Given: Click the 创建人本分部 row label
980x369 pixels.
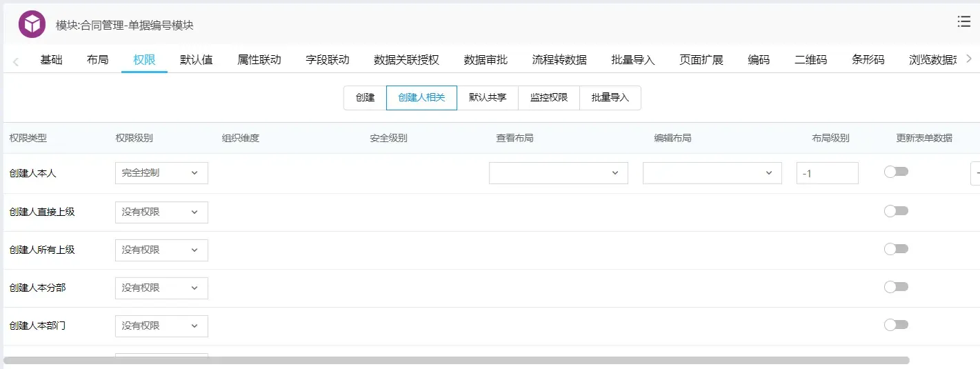Looking at the screenshot, I should pyautogui.click(x=37, y=288).
